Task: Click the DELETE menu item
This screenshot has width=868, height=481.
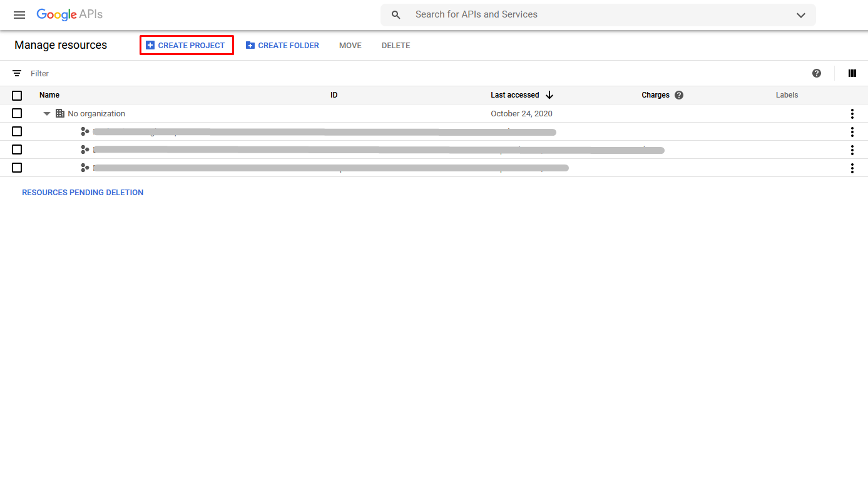Action: (396, 45)
